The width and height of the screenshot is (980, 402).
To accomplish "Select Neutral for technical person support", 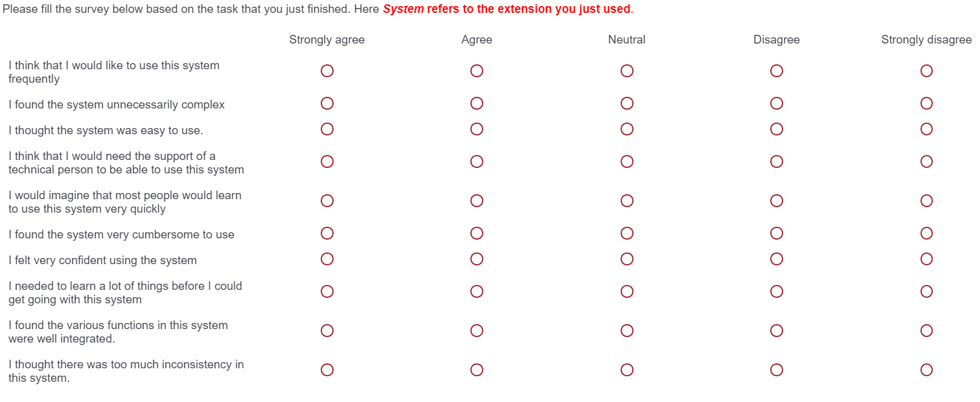I will pyautogui.click(x=627, y=162).
